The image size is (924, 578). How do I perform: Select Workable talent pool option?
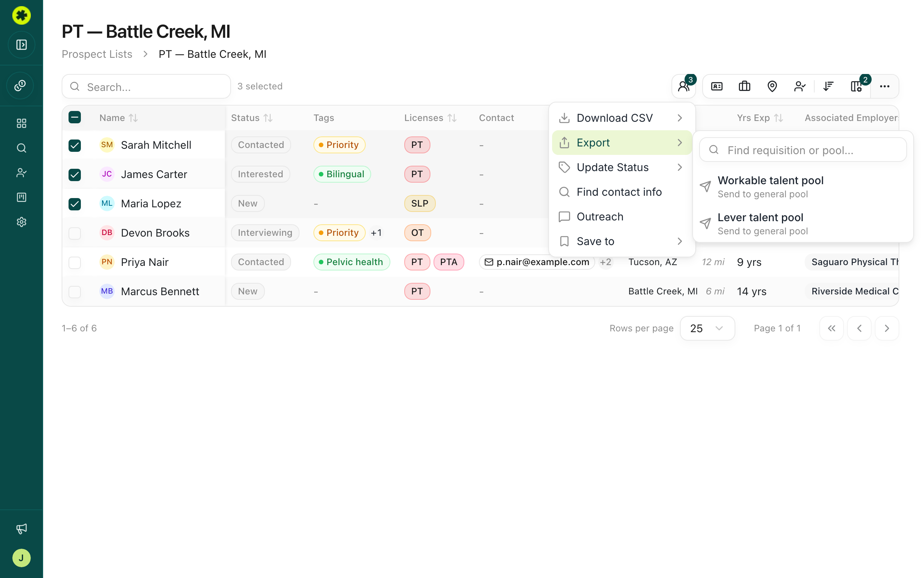point(803,187)
